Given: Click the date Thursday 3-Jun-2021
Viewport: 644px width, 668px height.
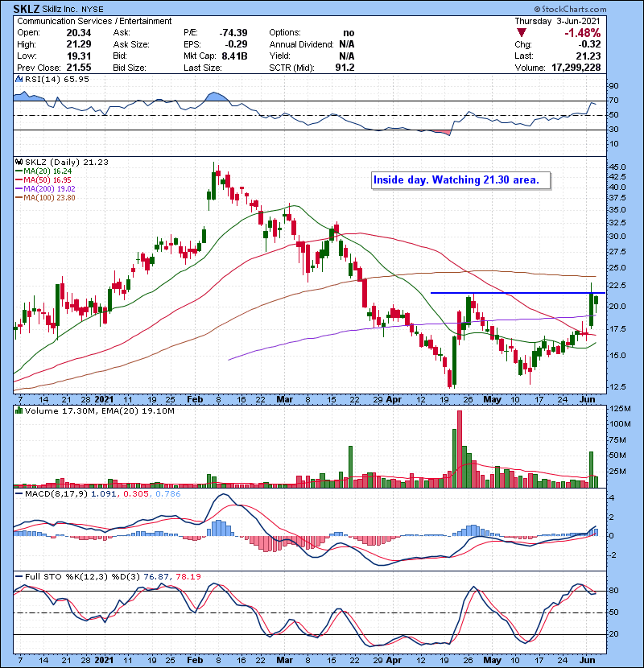Looking at the screenshot, I should click(x=557, y=21).
